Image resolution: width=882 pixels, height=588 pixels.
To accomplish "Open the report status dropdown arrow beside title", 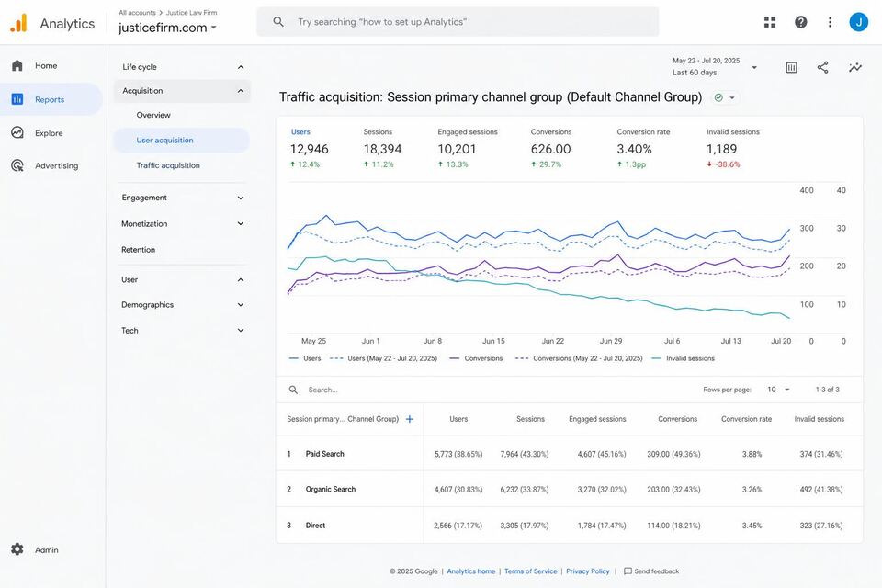I will click(732, 98).
